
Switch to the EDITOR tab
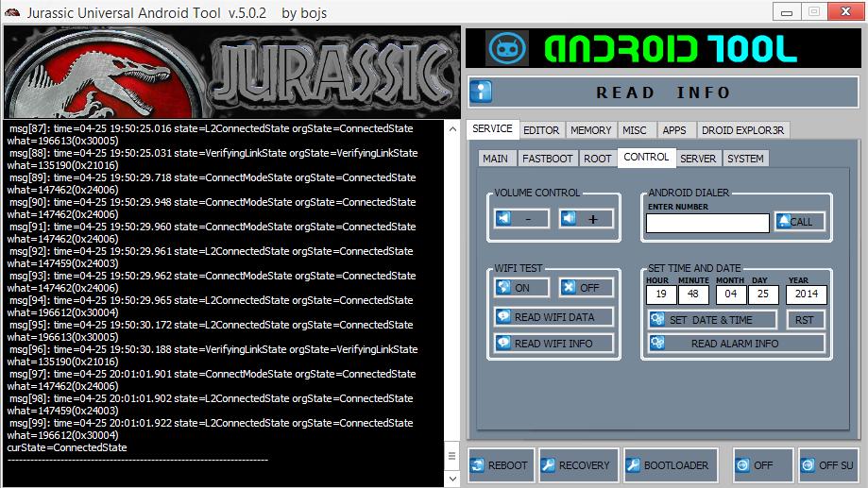(541, 130)
